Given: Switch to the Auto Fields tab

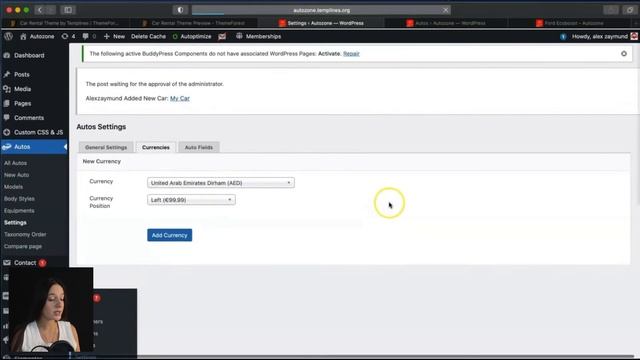Looking at the screenshot, I should coord(199,147).
